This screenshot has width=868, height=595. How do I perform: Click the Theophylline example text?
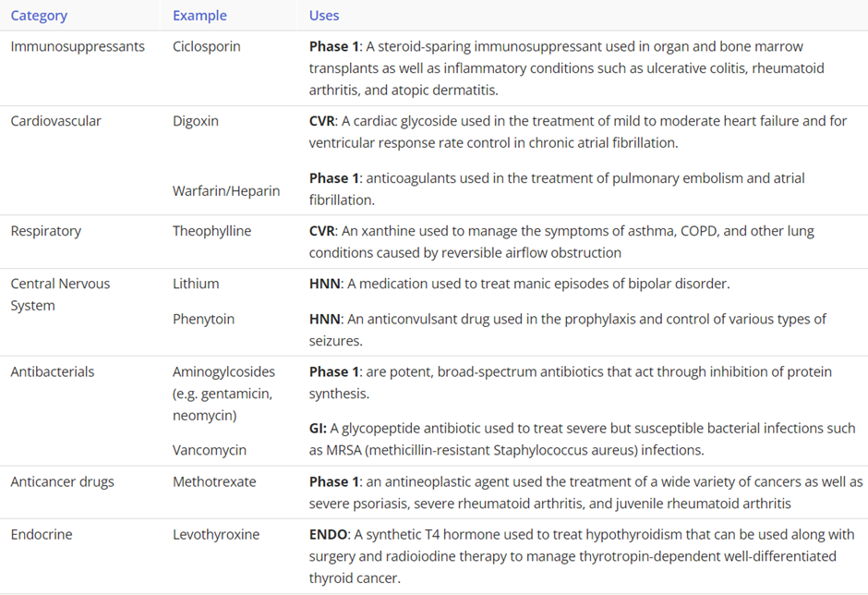coord(211,231)
